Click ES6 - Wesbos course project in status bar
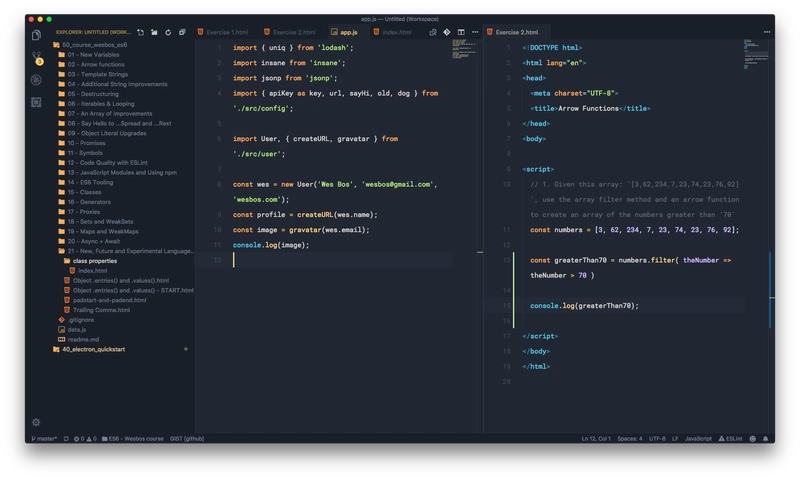This screenshot has height=479, width=800. (x=132, y=438)
